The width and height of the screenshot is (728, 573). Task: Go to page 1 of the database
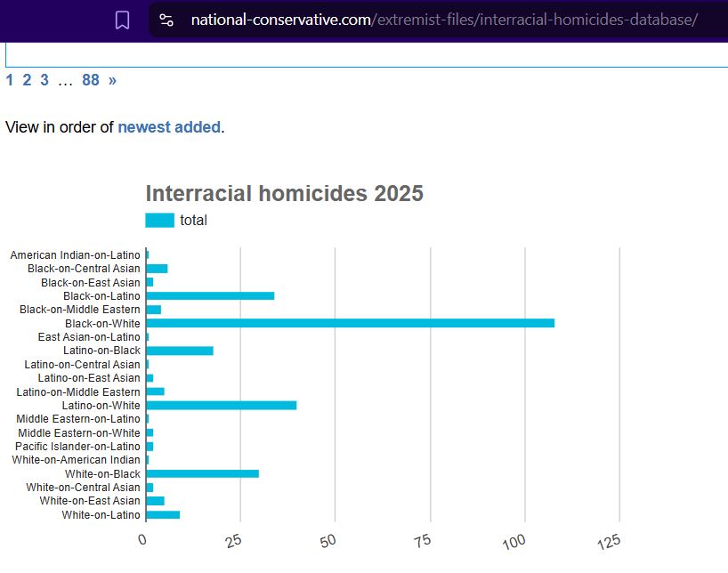coord(9,80)
